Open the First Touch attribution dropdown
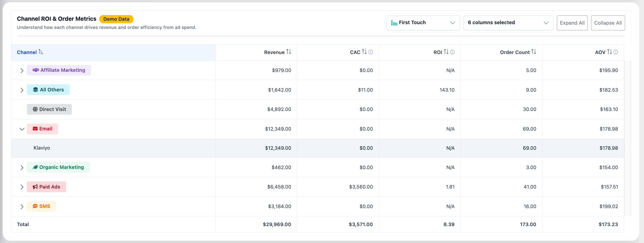The width and height of the screenshot is (644, 243). [423, 23]
